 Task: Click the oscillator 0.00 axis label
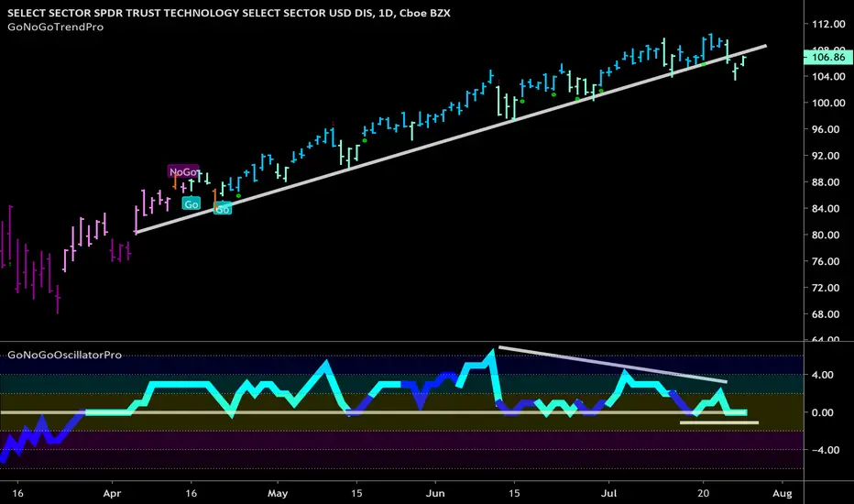[x=823, y=412]
